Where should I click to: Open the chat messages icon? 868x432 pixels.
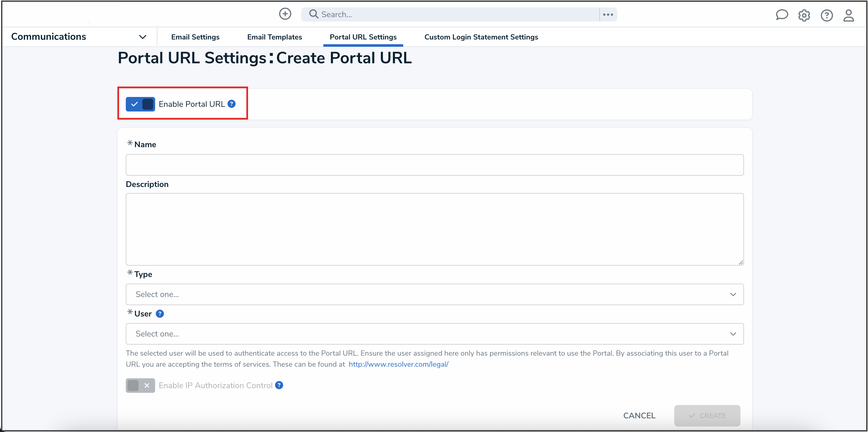pos(782,15)
